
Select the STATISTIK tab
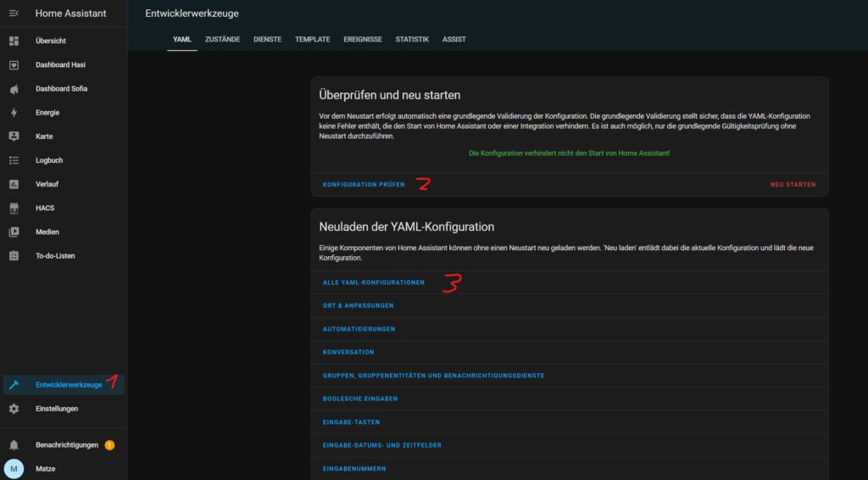(412, 39)
